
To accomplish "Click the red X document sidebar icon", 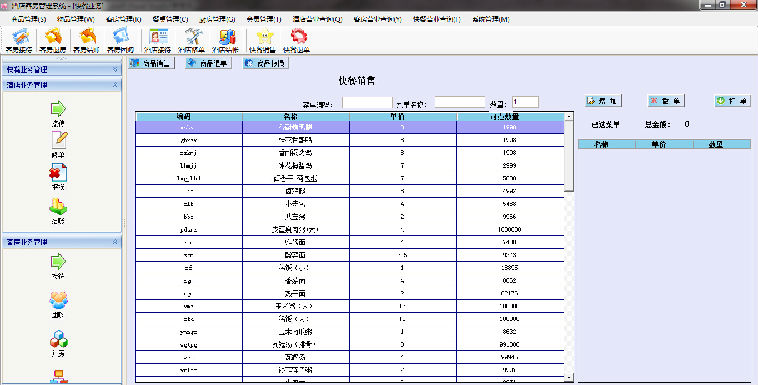I will 58,173.
